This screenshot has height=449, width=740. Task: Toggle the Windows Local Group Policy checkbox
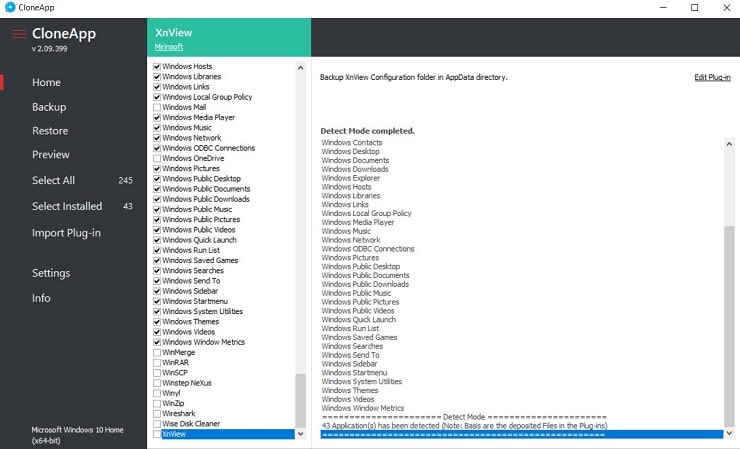157,97
